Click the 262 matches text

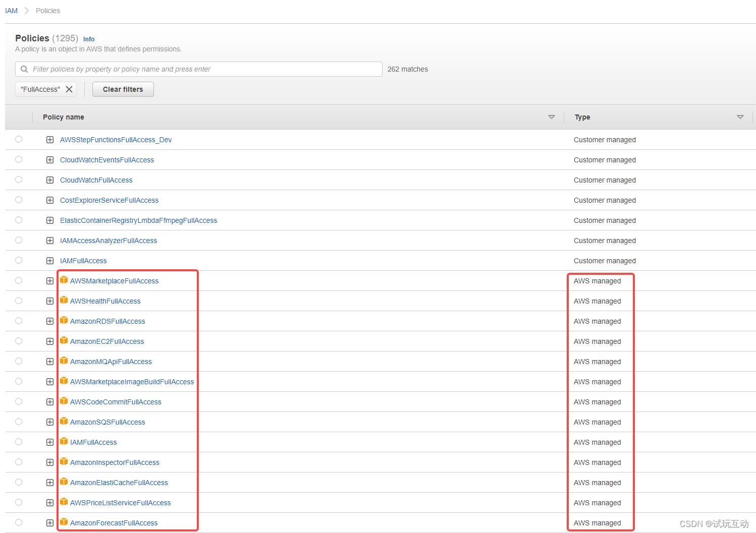click(x=408, y=69)
